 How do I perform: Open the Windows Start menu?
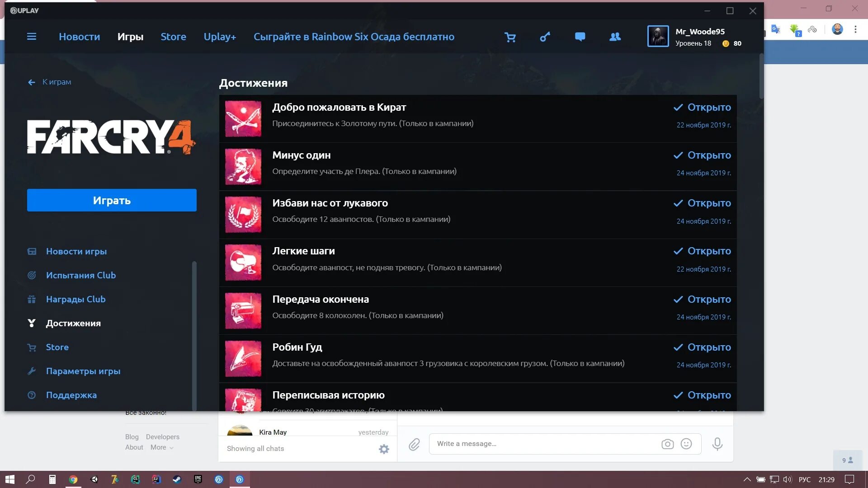coord(10,479)
